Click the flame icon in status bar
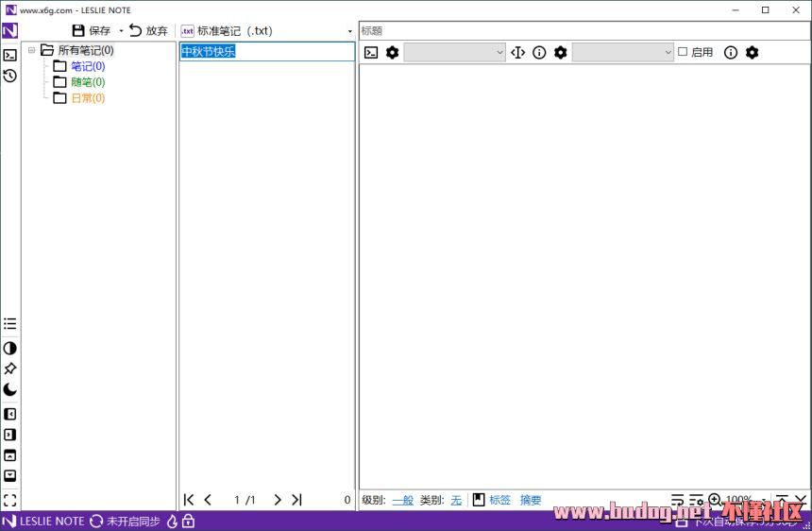This screenshot has height=531, width=812. [x=173, y=522]
